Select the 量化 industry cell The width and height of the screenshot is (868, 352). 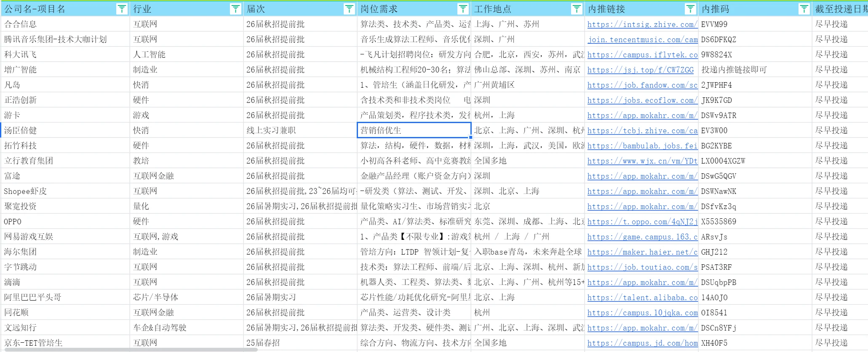187,207
